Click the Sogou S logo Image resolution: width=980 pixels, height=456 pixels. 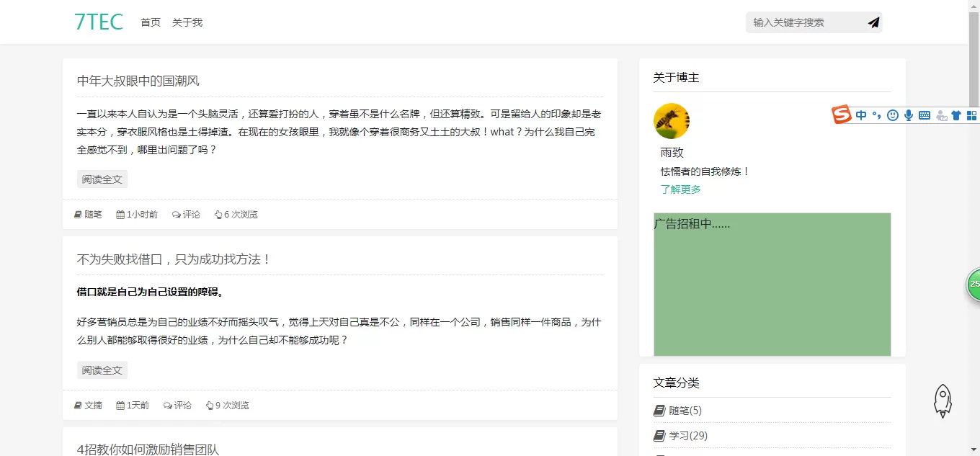pyautogui.click(x=842, y=115)
